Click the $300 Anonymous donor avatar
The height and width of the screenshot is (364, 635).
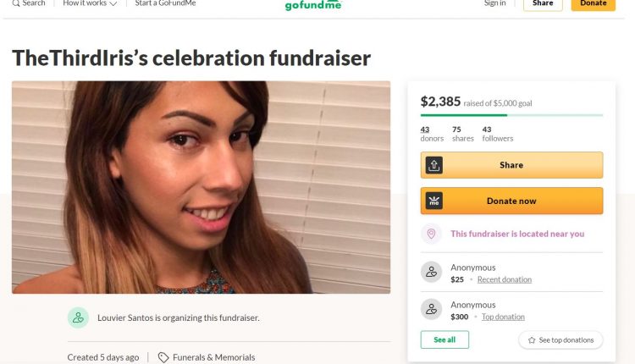point(431,310)
